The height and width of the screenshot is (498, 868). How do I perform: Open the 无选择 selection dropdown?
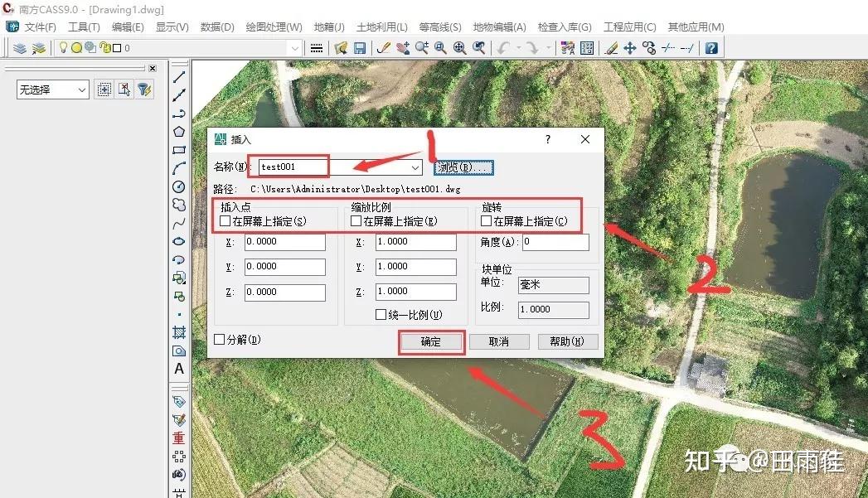pos(53,89)
